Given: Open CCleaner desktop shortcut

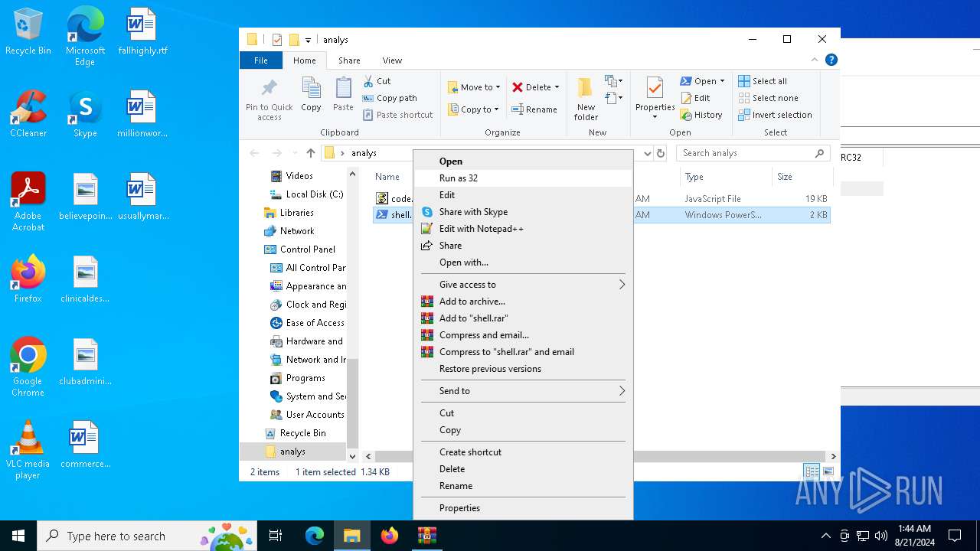Looking at the screenshot, I should [28, 114].
